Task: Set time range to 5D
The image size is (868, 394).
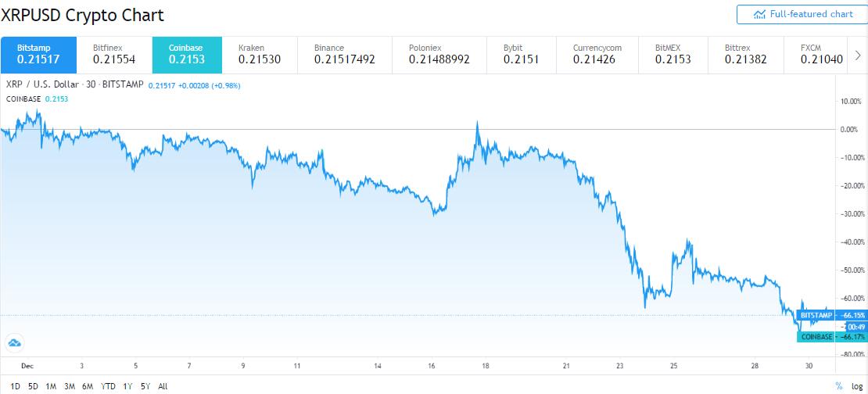Action: pyautogui.click(x=33, y=386)
